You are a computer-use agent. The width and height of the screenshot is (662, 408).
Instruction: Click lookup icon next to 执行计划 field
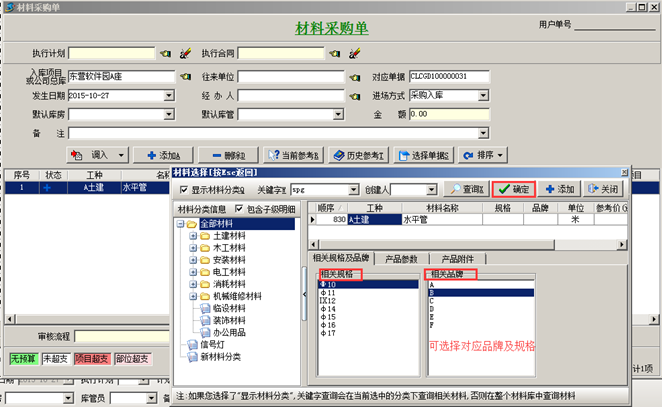(x=166, y=53)
